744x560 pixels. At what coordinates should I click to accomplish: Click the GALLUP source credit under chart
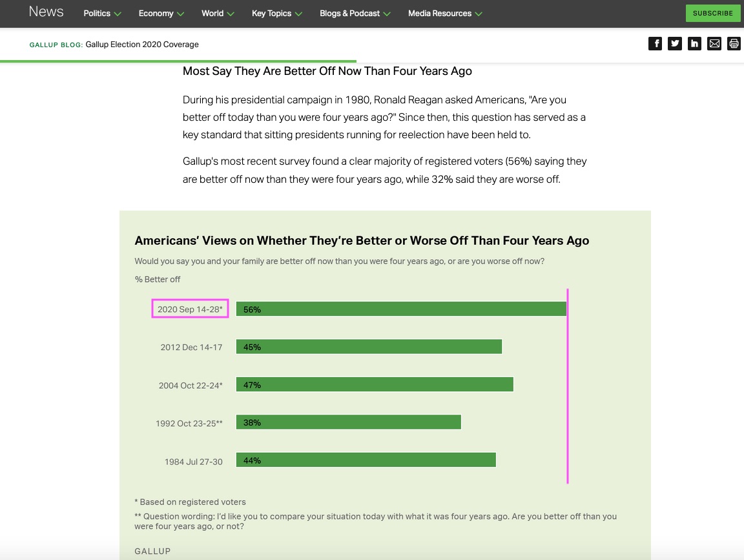[153, 551]
